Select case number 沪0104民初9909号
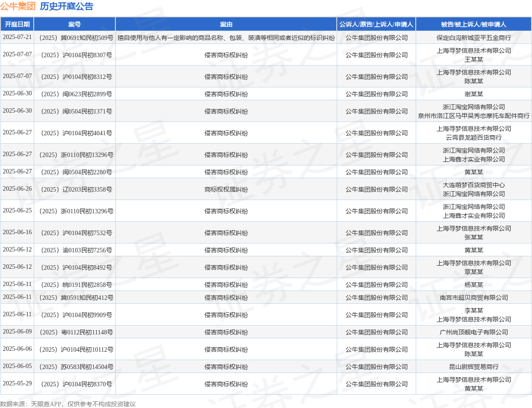This screenshot has height=408, width=532. [75, 315]
